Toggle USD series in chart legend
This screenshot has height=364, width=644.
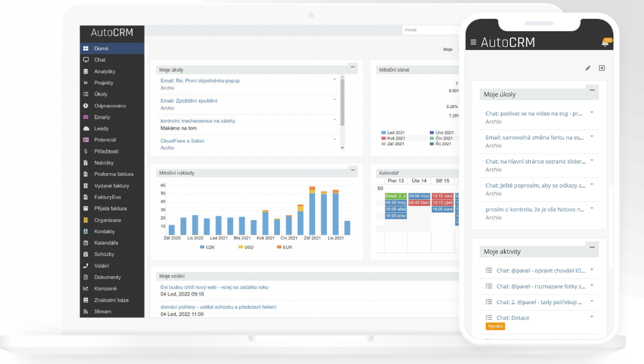click(247, 247)
